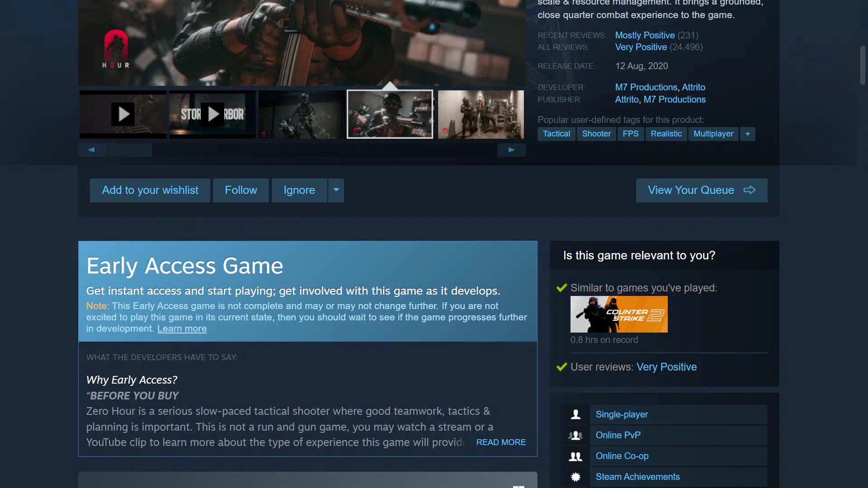Viewport: 868px width, 488px height.
Task: Select the FPS tag
Action: [631, 134]
